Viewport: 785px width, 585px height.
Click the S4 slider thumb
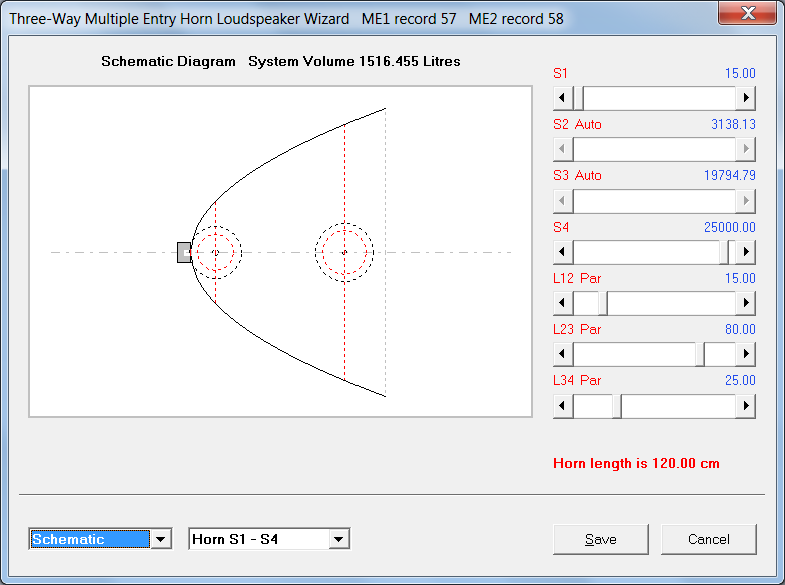(724, 252)
